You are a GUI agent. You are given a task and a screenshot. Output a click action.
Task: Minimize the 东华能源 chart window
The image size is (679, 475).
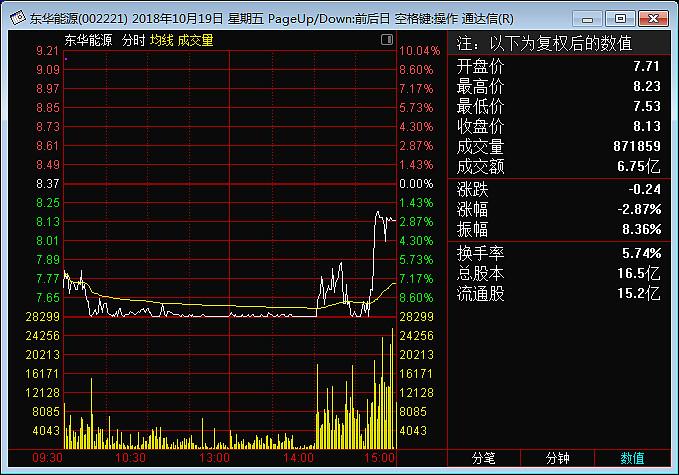pos(587,19)
